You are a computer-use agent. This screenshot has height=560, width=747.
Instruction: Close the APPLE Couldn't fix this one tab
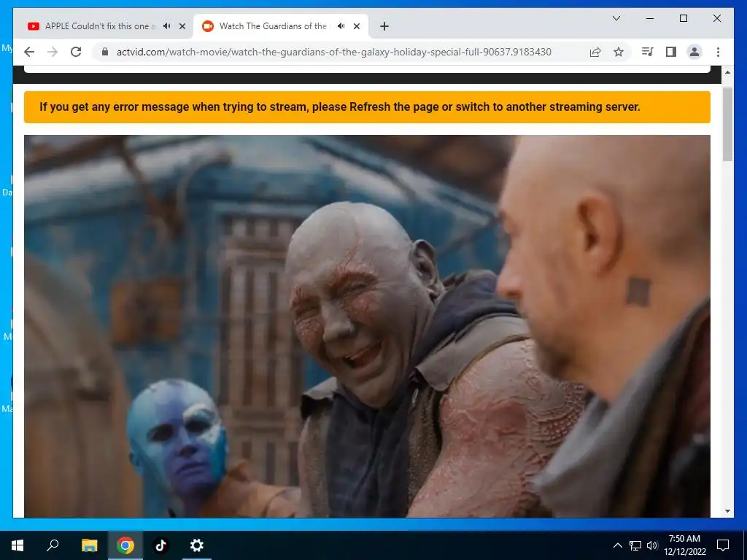[182, 26]
